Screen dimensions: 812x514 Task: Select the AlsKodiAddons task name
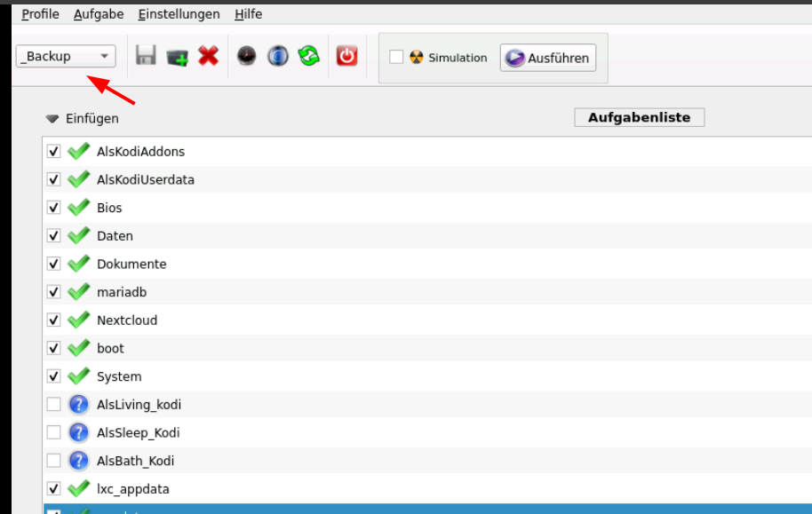pyautogui.click(x=141, y=152)
